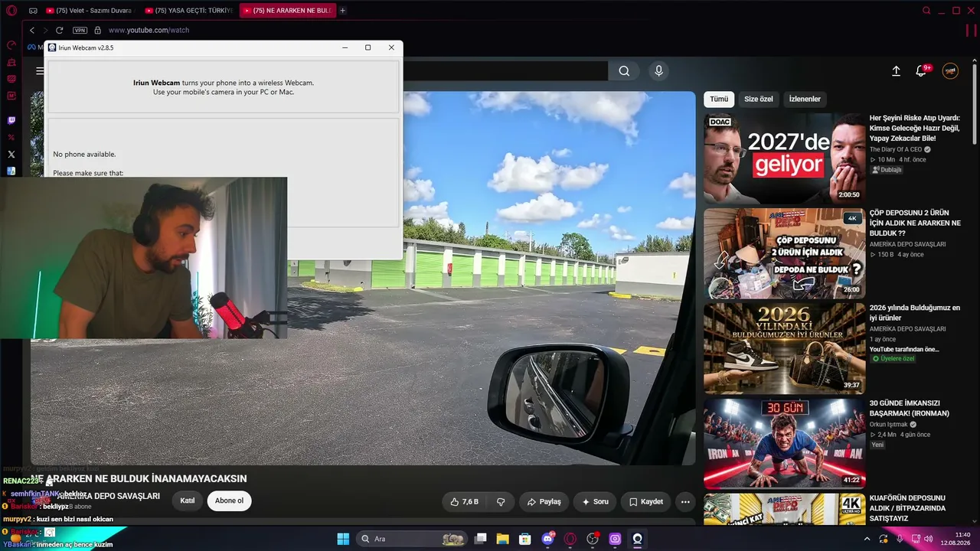Like the video with 7,6 B likes
This screenshot has width=980, height=551.
464,501
